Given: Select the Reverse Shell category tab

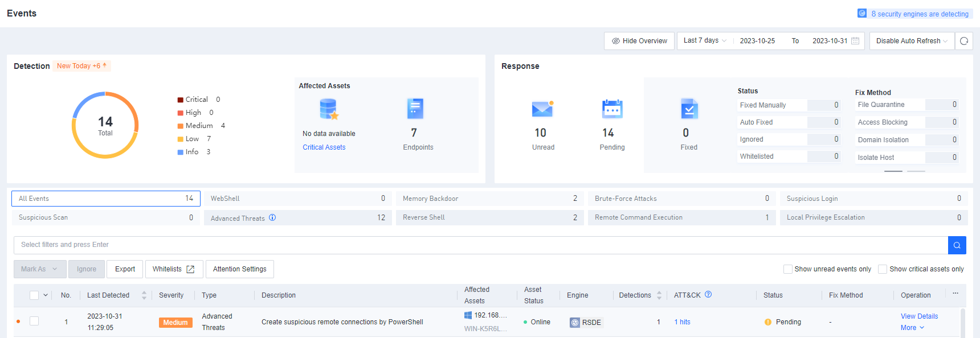Looking at the screenshot, I should point(489,217).
